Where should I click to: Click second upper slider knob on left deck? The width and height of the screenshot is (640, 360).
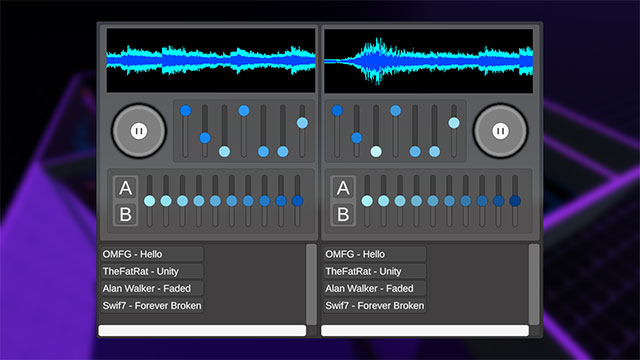205,138
